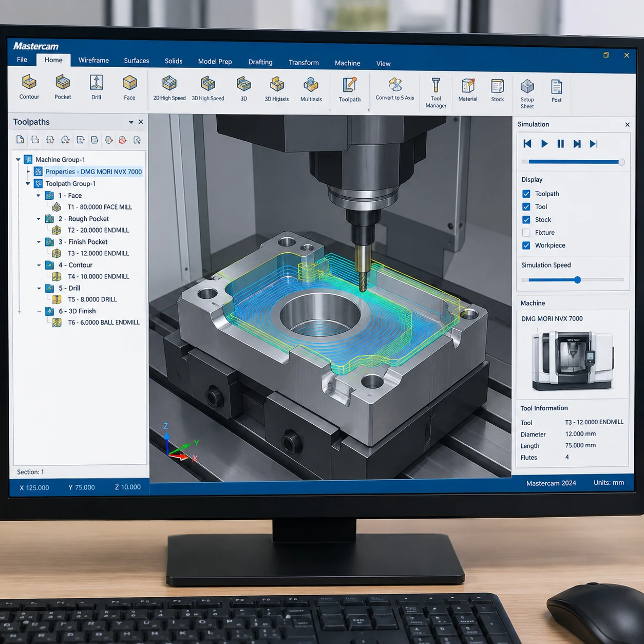
Task: Switch to the Model Prep tab
Action: pos(215,62)
